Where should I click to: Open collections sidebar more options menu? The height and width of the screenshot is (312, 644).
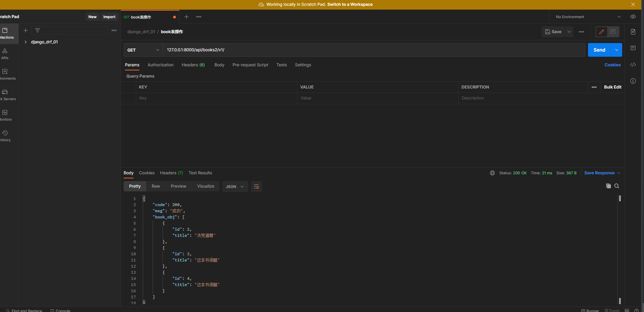(114, 30)
